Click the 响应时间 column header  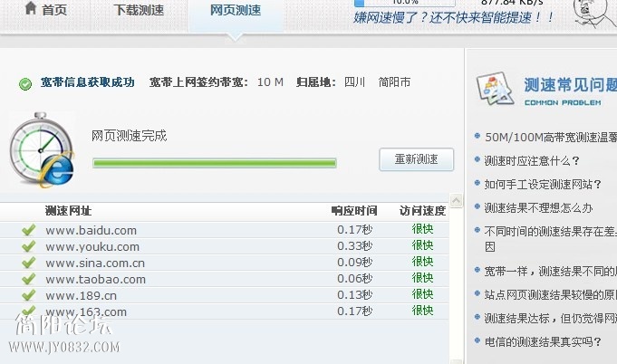click(x=353, y=210)
